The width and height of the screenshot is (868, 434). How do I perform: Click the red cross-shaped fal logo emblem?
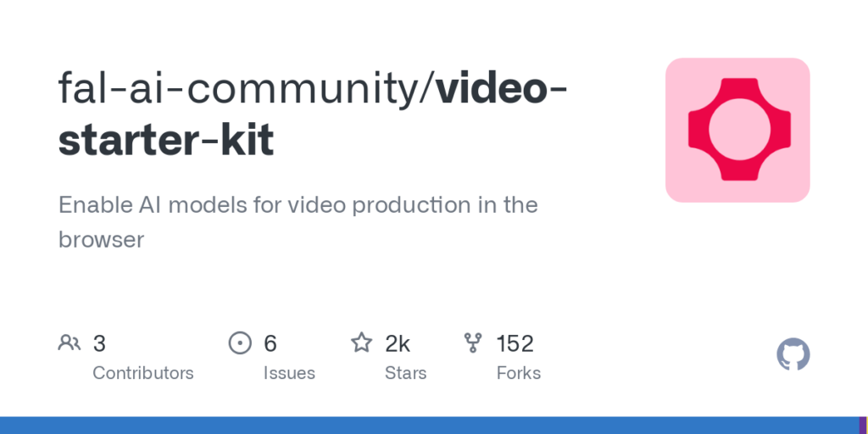[739, 130]
